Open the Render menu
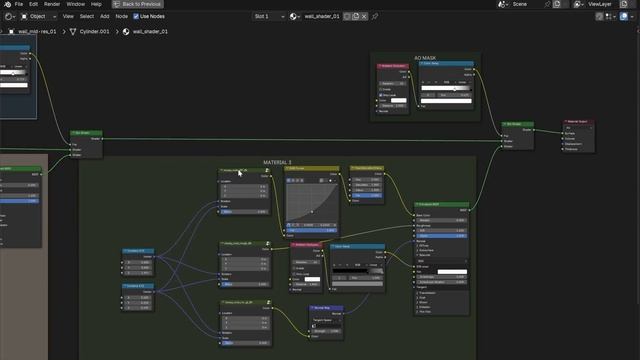 tap(52, 4)
